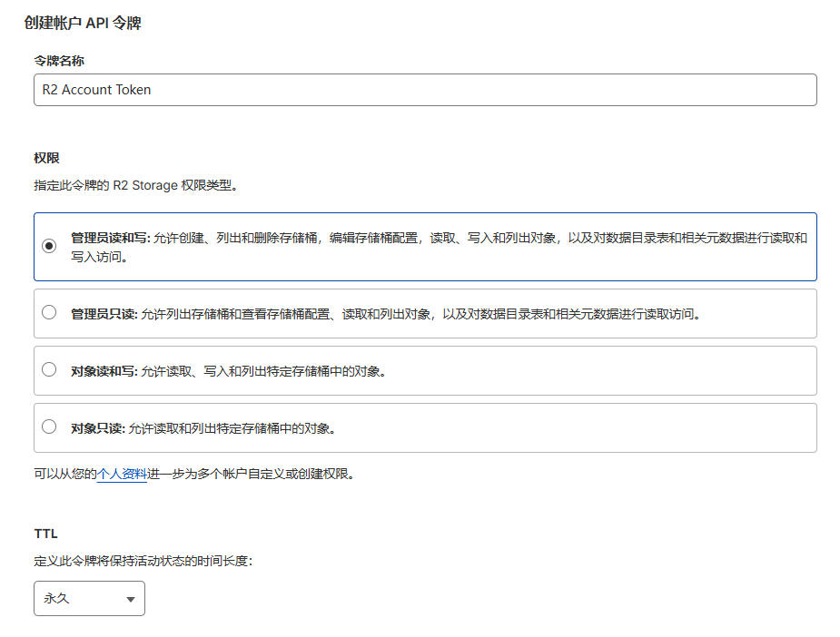Click the 创建帐户 API 令牌 heading

click(83, 23)
